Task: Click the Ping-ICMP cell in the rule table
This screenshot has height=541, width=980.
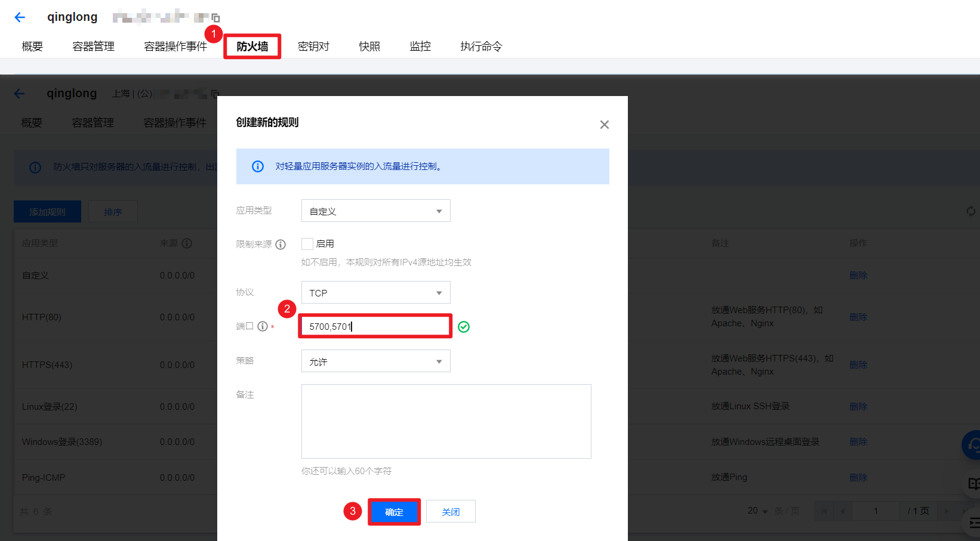Action: click(44, 478)
